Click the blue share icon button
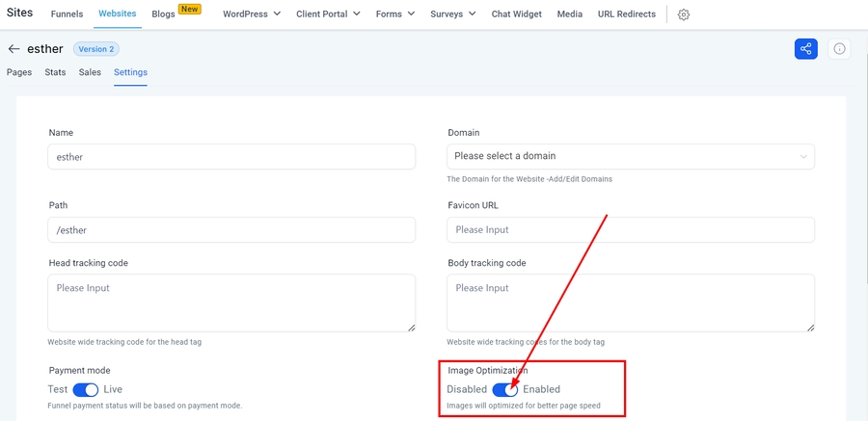Image resolution: width=868 pixels, height=421 pixels. pyautogui.click(x=805, y=49)
